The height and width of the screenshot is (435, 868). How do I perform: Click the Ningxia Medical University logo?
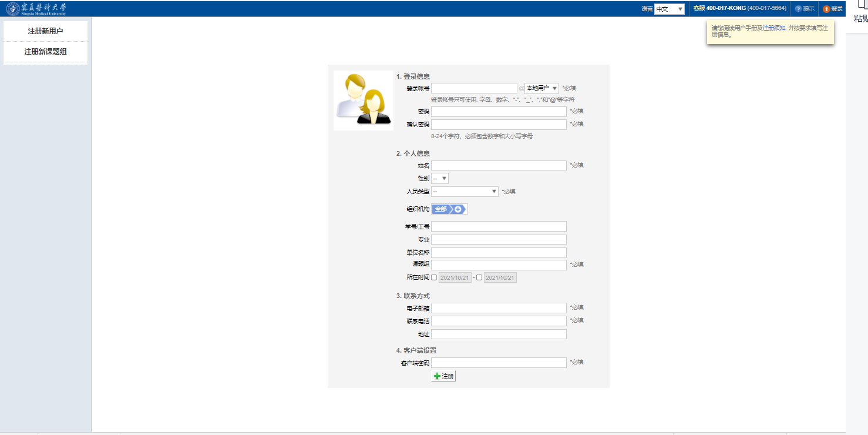click(x=36, y=9)
